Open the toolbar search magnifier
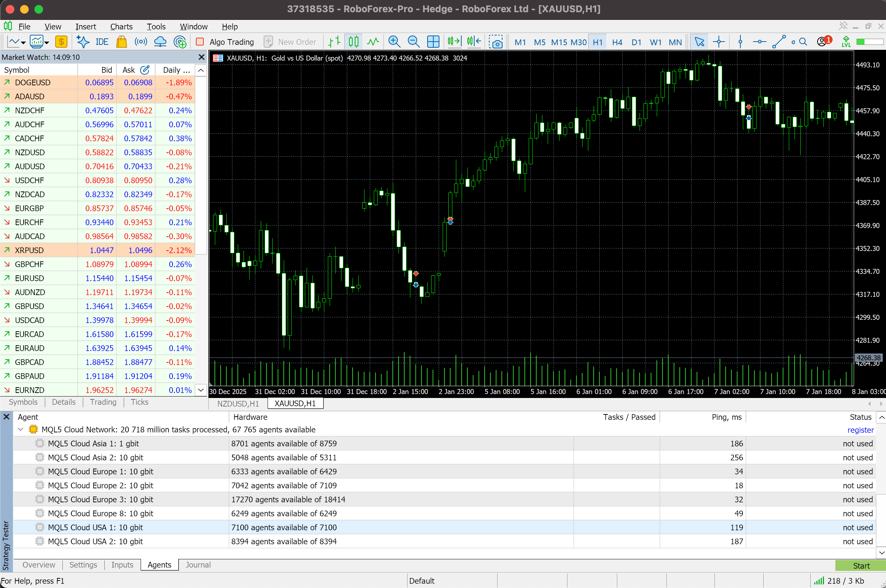886x588 pixels. pos(803,42)
